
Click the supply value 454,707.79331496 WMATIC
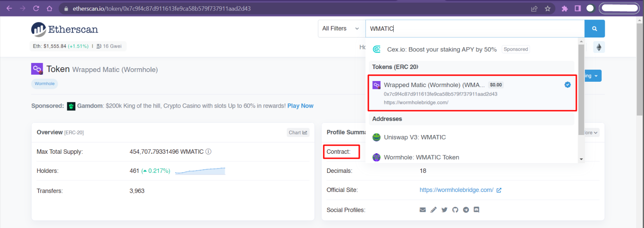point(166,151)
